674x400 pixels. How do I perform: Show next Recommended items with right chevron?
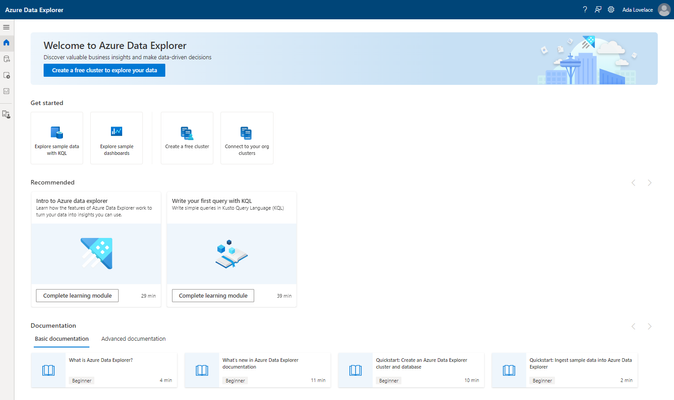[649, 183]
